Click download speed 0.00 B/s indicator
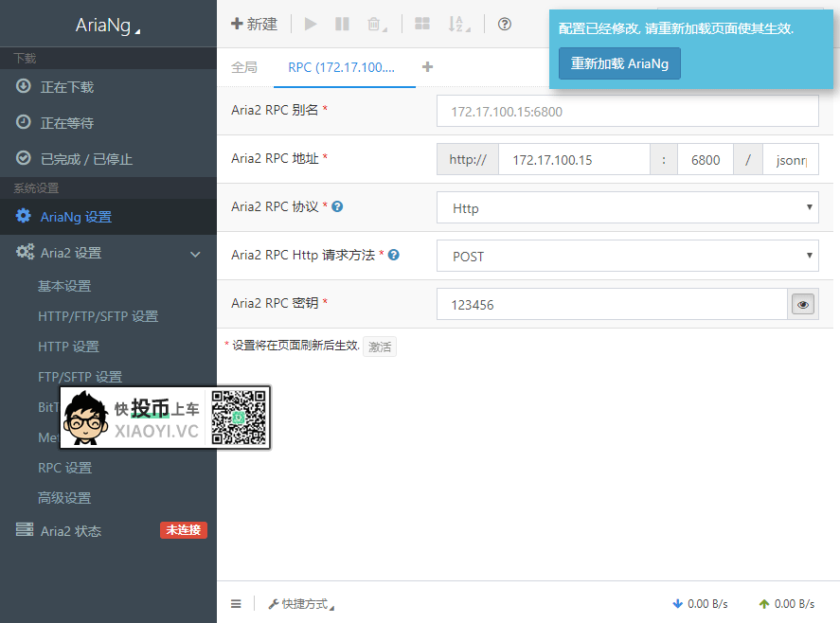840x623 pixels. coord(700,604)
